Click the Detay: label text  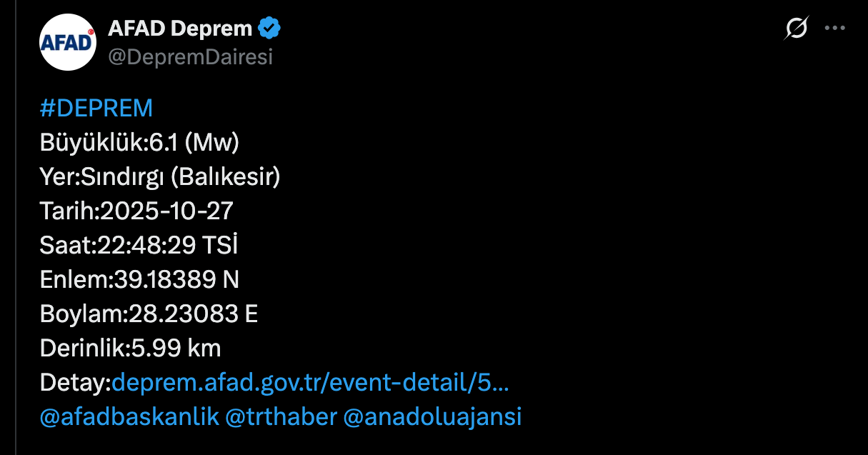[75, 383]
